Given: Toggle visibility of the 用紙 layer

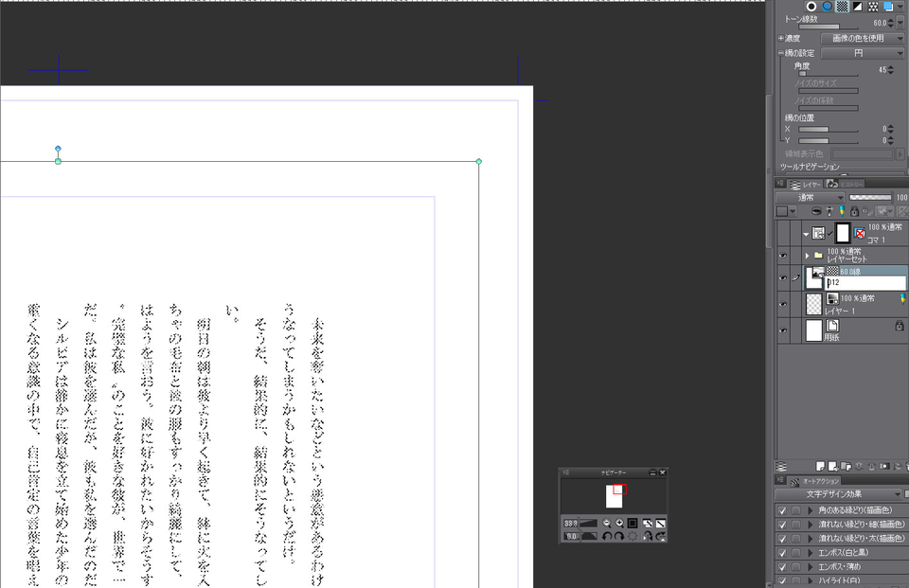Looking at the screenshot, I should pos(783,330).
